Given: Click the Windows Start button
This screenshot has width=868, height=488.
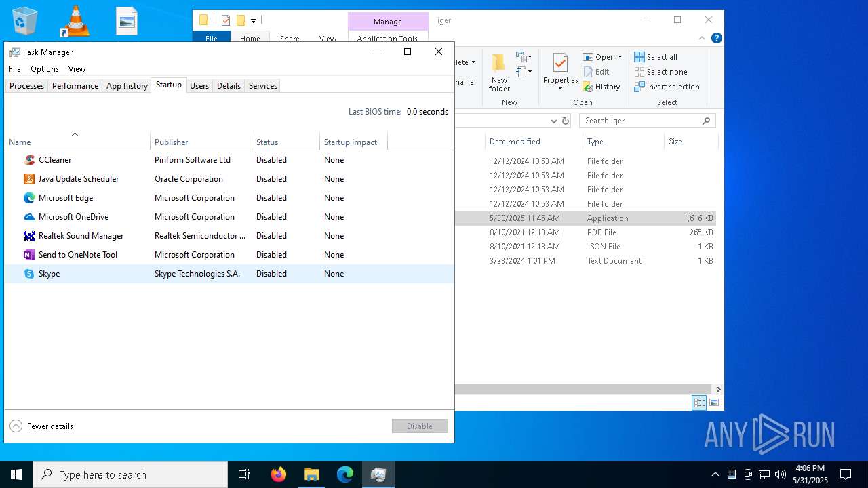Looking at the screenshot, I should click(x=16, y=474).
